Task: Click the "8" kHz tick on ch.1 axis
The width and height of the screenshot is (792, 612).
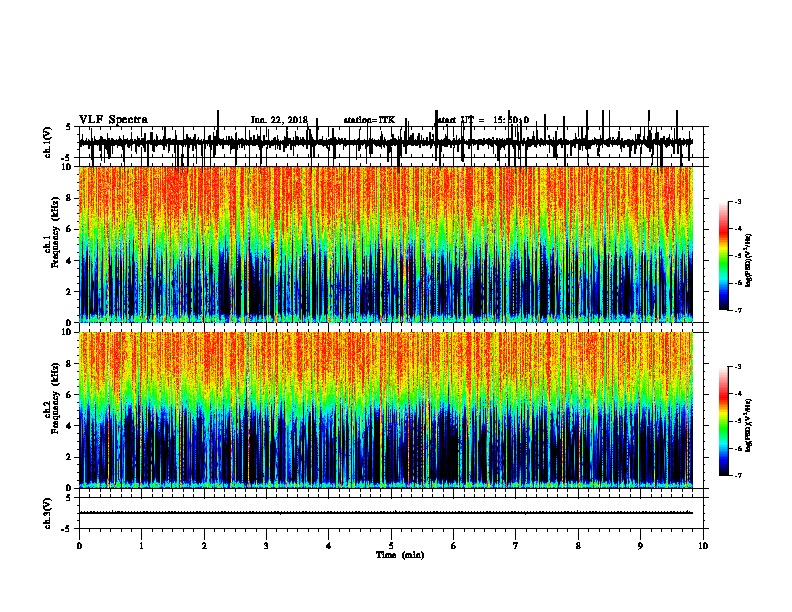Action: tap(70, 198)
